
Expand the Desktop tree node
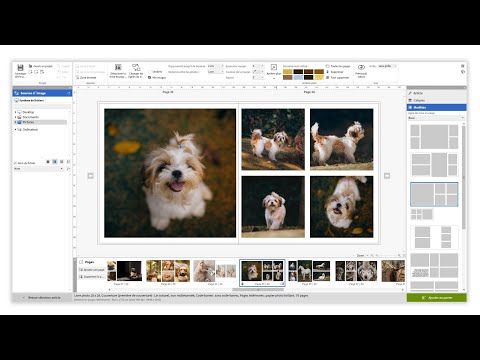(15, 112)
